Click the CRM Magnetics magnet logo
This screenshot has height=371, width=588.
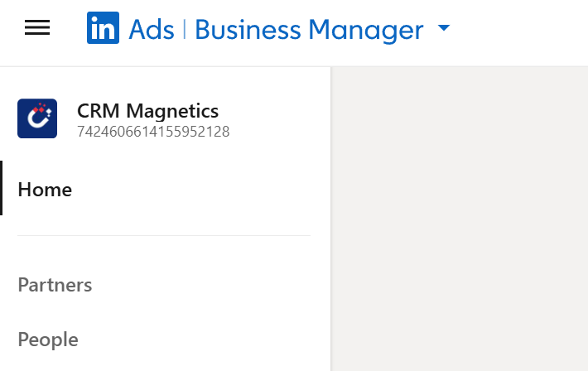[x=37, y=118]
